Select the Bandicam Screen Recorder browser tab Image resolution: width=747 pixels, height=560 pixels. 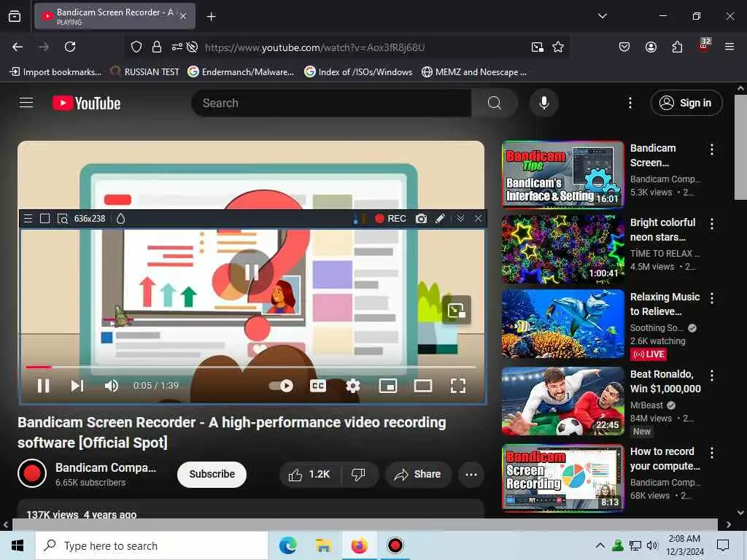click(x=115, y=16)
